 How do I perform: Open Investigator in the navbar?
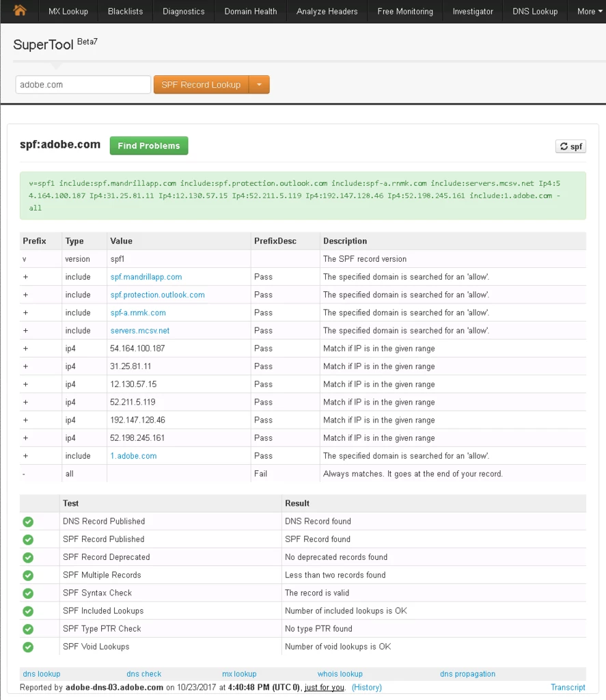click(x=473, y=11)
